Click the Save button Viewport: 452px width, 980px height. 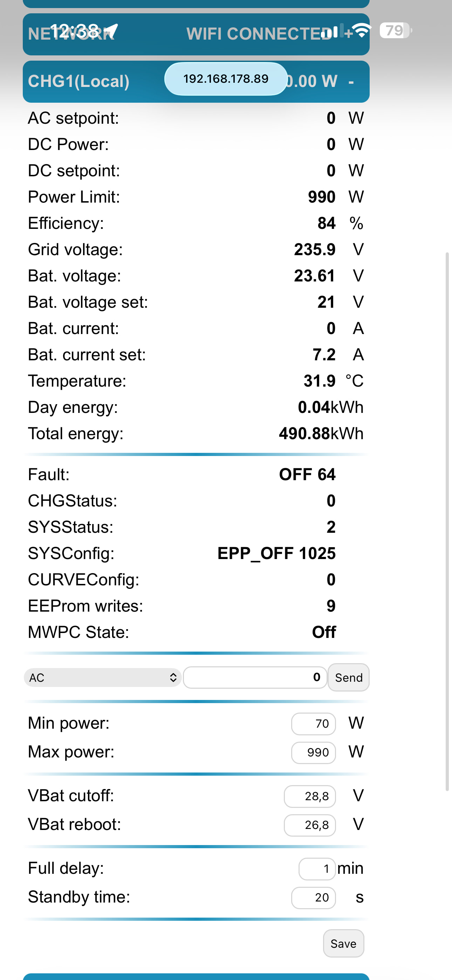click(343, 944)
